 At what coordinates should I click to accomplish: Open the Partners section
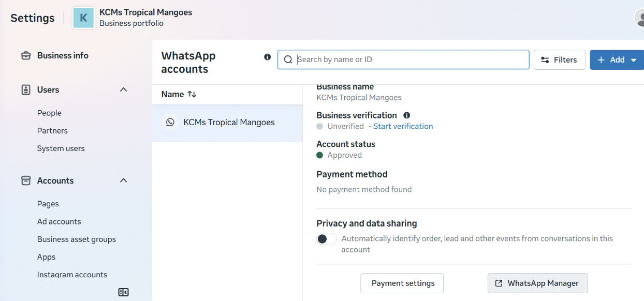(x=52, y=131)
